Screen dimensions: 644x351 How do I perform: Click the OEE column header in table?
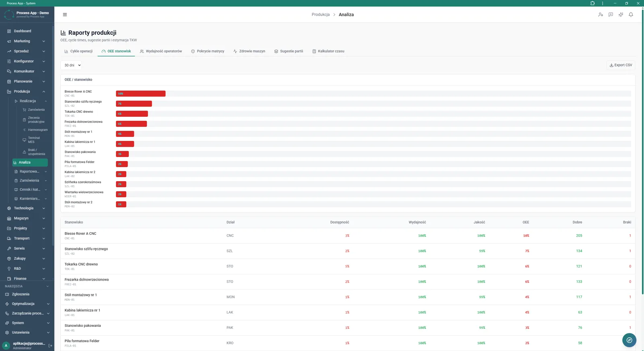[526, 222]
